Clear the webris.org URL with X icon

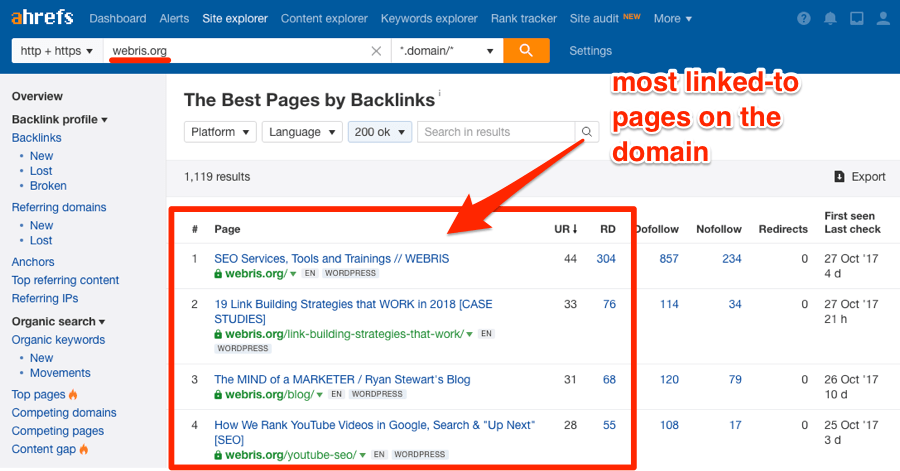coord(376,51)
